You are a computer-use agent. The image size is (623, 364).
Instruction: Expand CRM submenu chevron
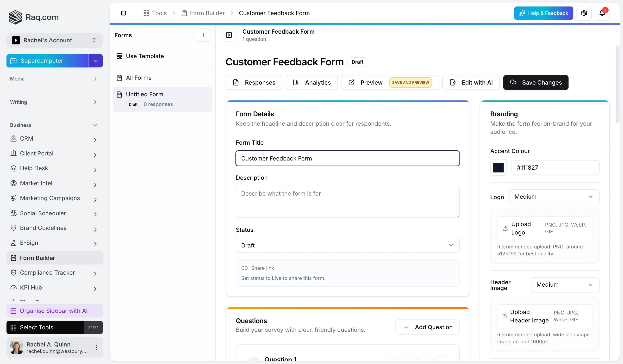95,140
